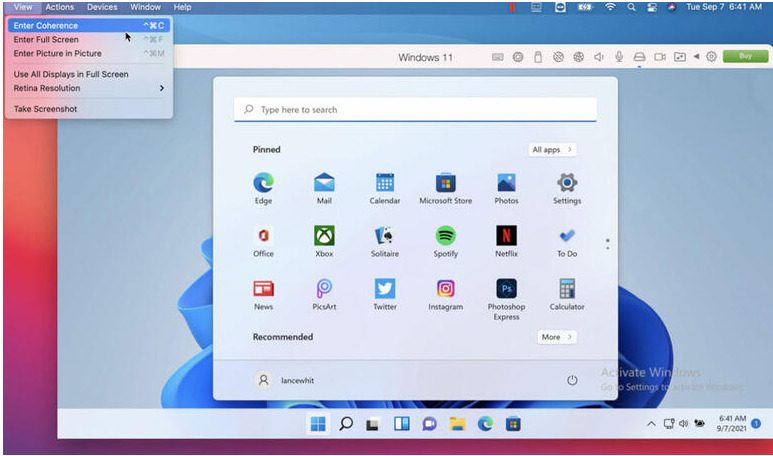This screenshot has width=773, height=456.
Task: Open Netflix from the Start menu
Action: [x=506, y=236]
